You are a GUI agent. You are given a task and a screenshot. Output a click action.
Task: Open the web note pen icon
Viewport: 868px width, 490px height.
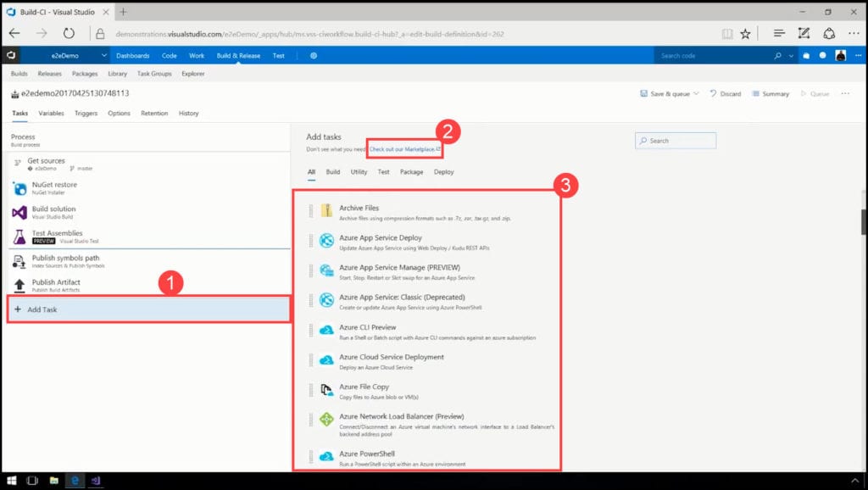pos(804,34)
